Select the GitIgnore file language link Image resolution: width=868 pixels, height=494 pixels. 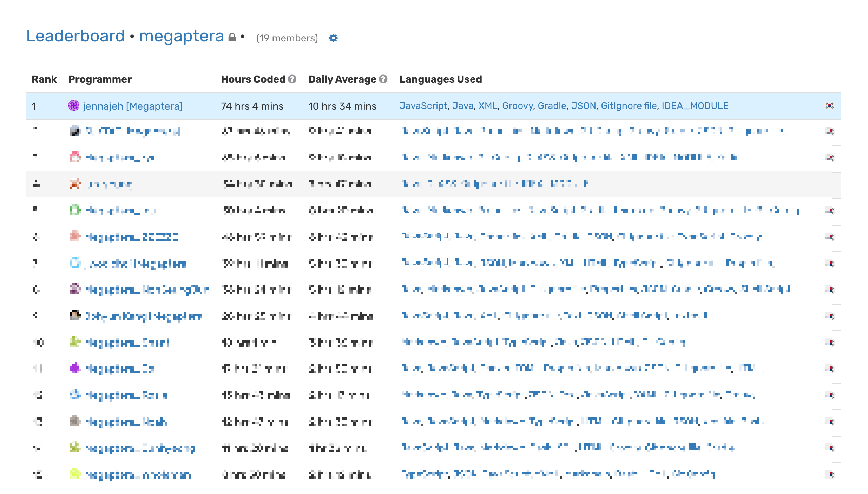click(x=629, y=106)
